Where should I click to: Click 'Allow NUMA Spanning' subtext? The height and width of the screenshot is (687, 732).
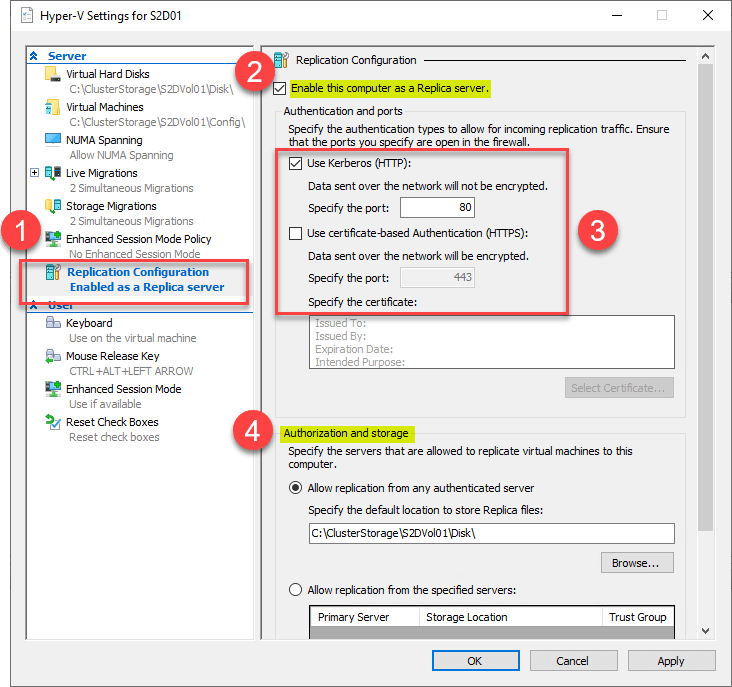coord(121,155)
